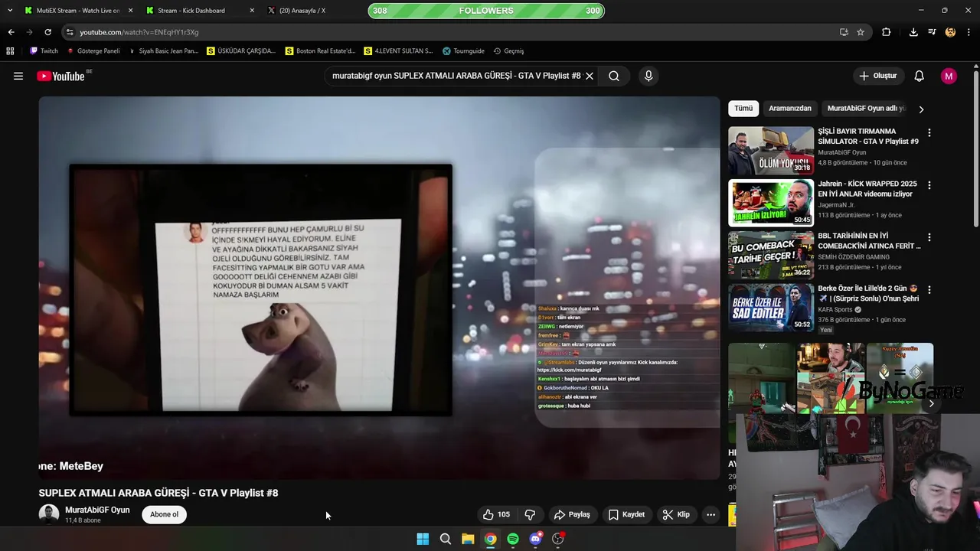Open the Jahrein KICK WRAPPED 2025 thumbnail
This screenshot has height=551, width=980.
click(771, 203)
